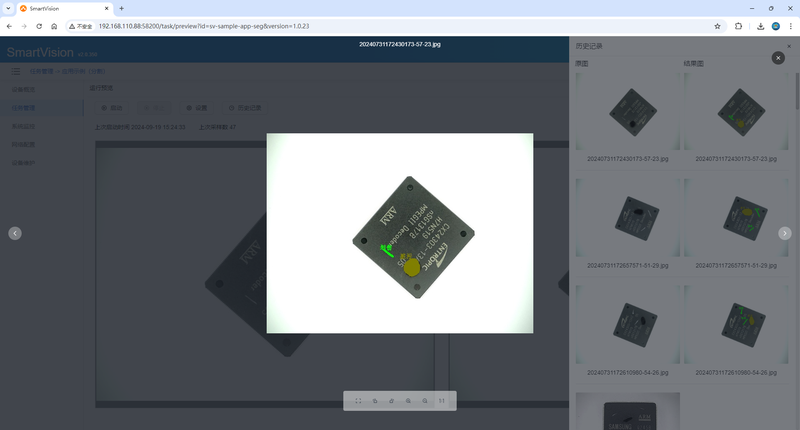Viewport: 800px width, 430px height.
Task: Click the magnifier icon beside the rotate icons
Action: tap(408, 401)
